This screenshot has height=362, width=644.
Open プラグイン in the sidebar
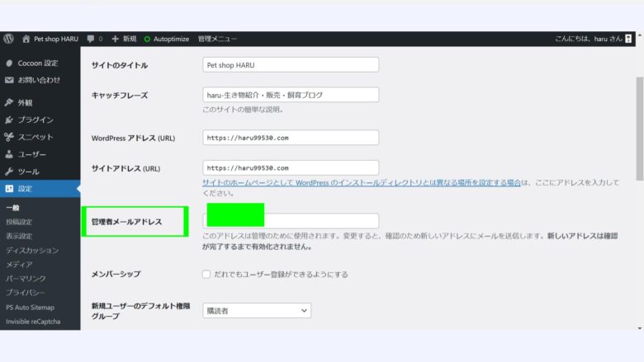pyautogui.click(x=36, y=120)
